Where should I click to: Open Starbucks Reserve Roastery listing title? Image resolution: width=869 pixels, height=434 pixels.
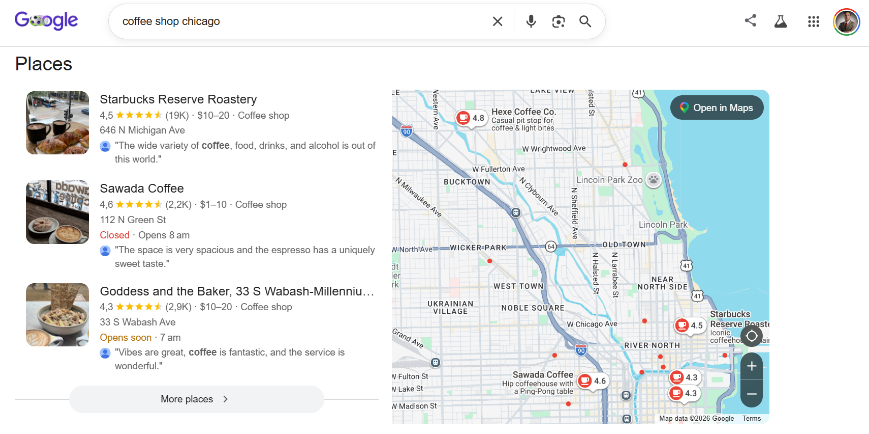[x=178, y=99]
